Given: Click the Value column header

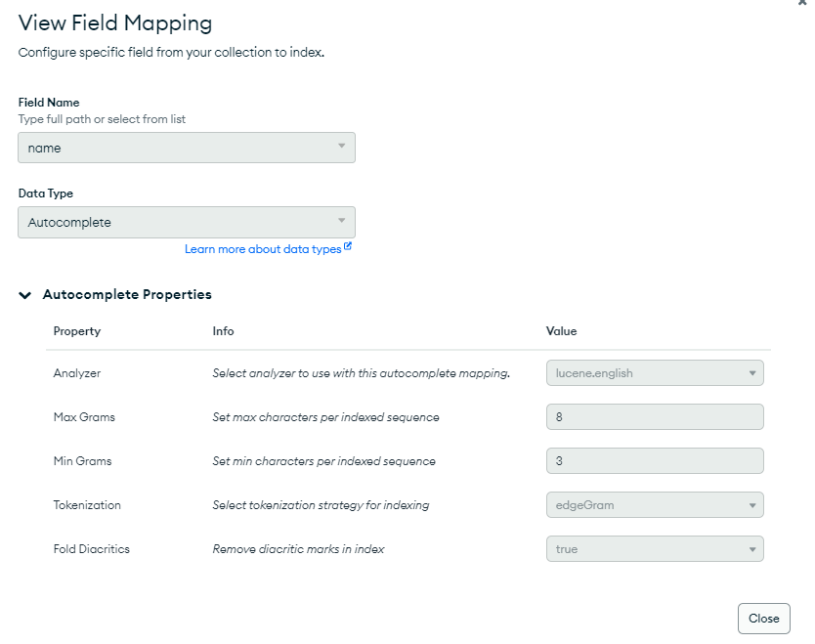Looking at the screenshot, I should pos(561,331).
